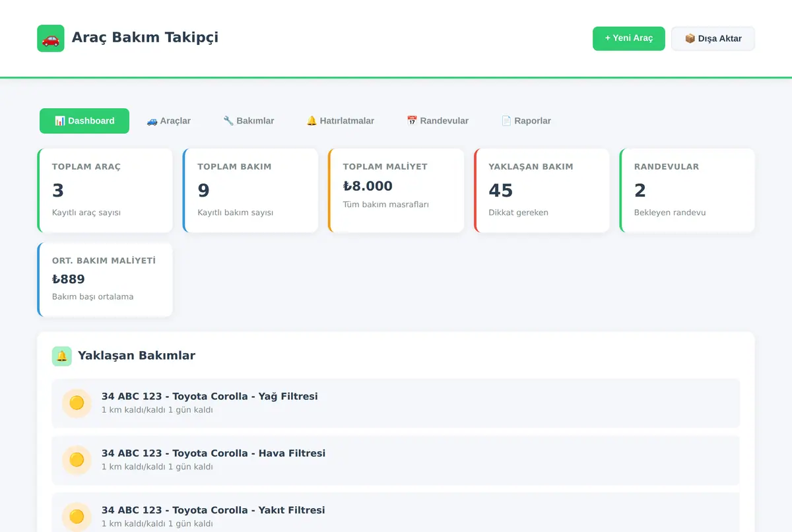
Task: Click the Araç Bakım Takipçi title
Action: point(145,38)
